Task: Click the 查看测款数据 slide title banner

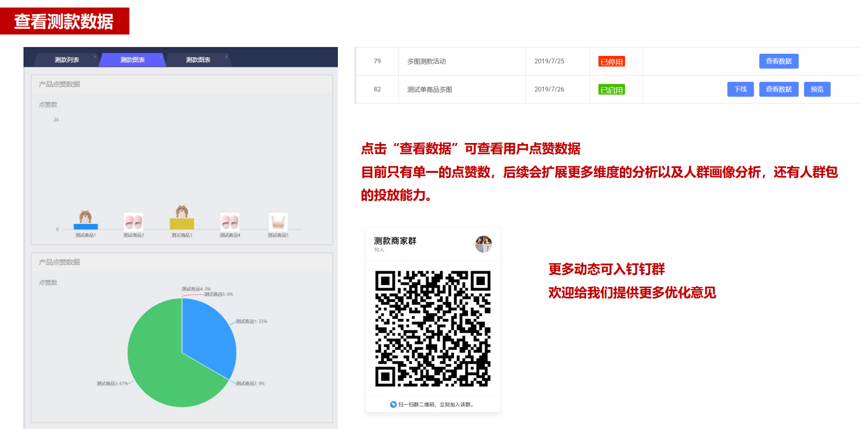Action: [64, 21]
